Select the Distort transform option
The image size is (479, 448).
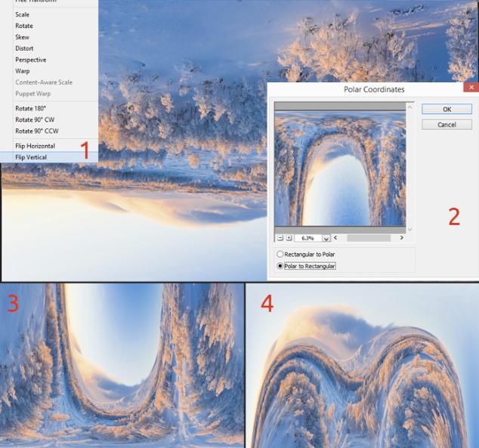click(x=24, y=48)
